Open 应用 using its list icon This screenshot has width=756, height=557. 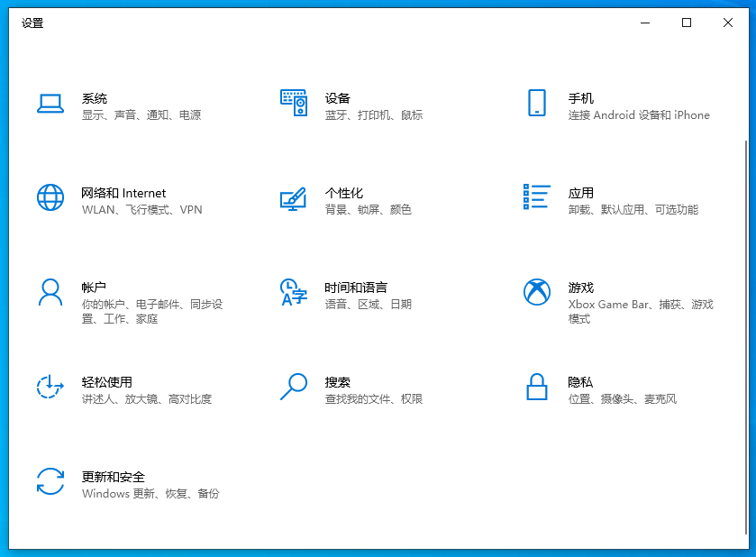tap(537, 196)
